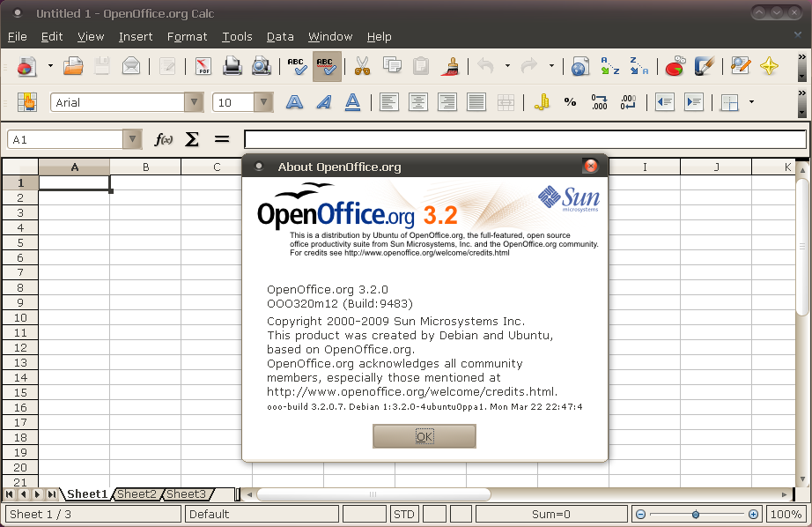
Task: Open Redo history dropdown arrow
Action: (551, 66)
